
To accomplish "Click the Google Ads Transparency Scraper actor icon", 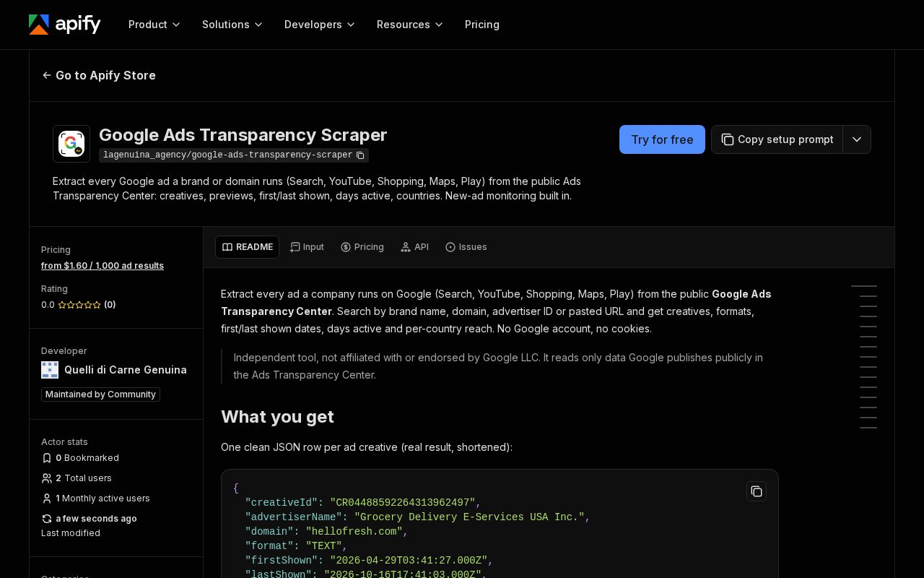I will (71, 144).
